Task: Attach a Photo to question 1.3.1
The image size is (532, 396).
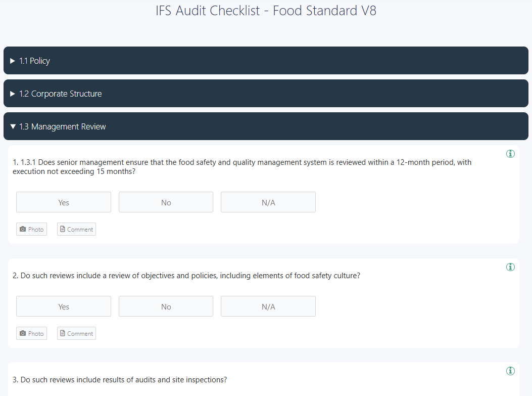Action: [31, 229]
